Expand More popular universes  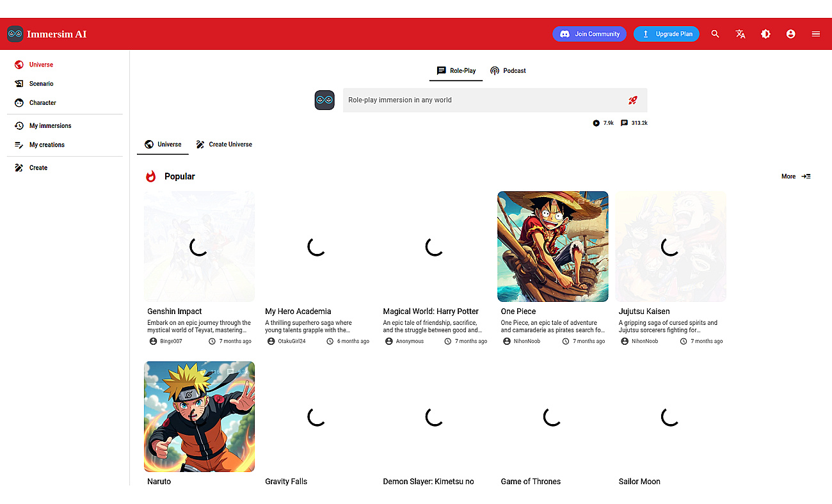796,177
